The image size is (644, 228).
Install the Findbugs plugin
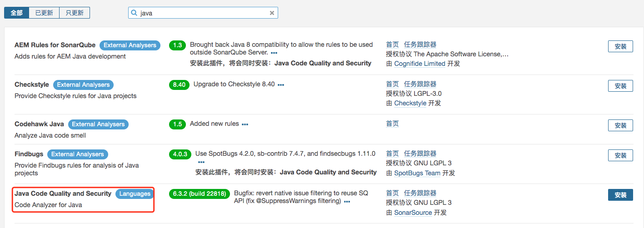pyautogui.click(x=620, y=155)
